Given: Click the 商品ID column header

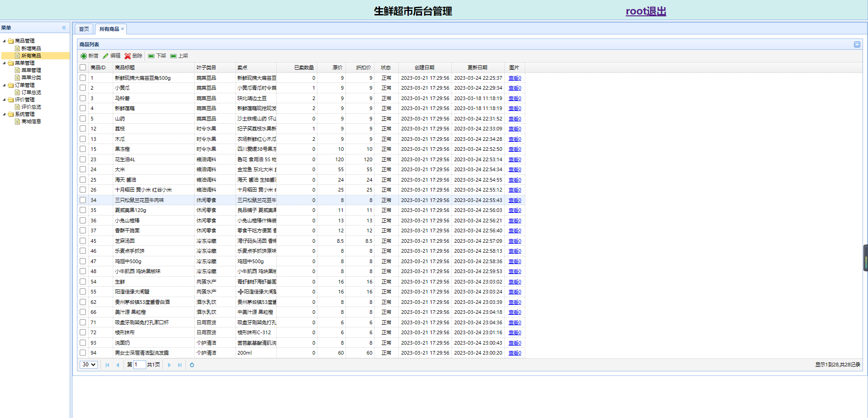Looking at the screenshot, I should tap(100, 67).
